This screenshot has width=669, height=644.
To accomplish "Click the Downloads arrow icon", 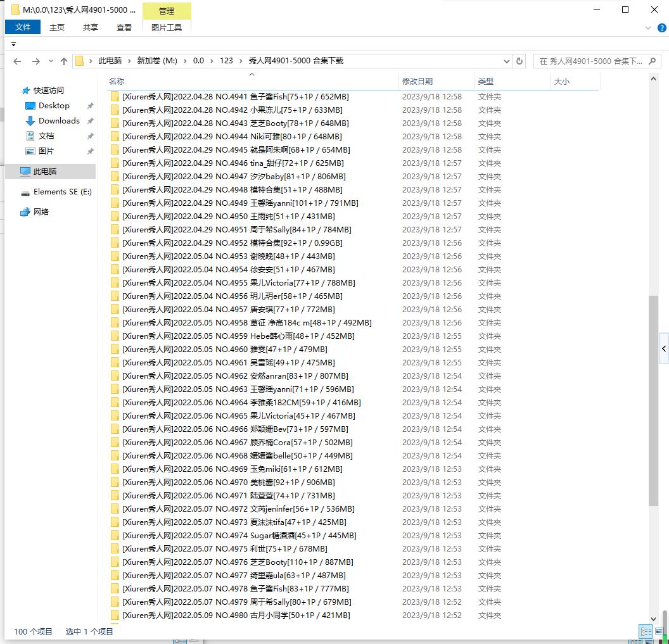I will point(30,121).
